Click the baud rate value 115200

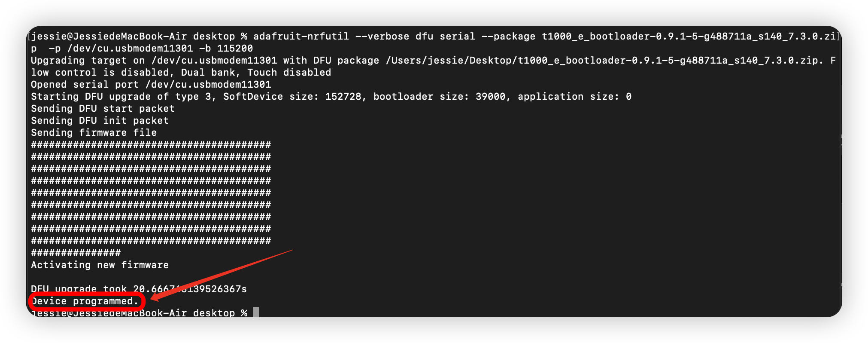tap(235, 48)
